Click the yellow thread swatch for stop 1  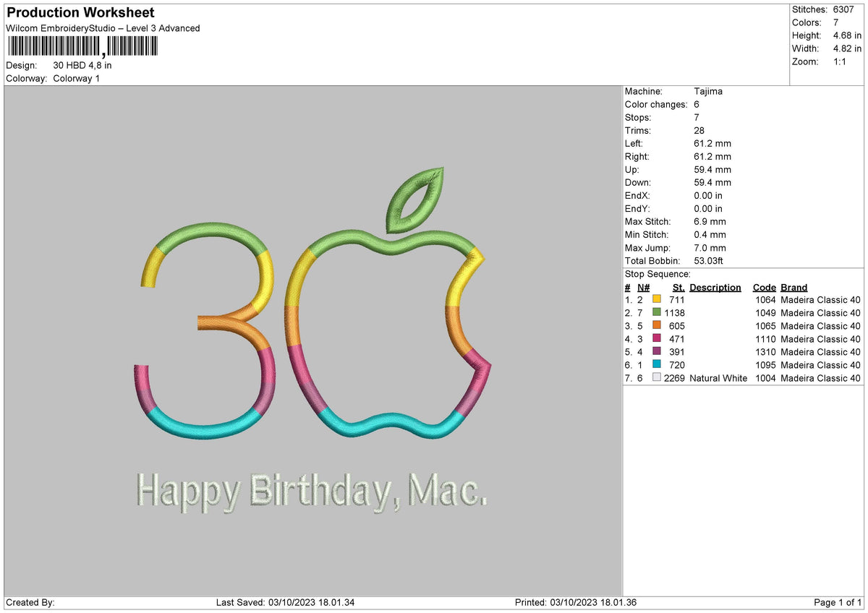tap(657, 299)
